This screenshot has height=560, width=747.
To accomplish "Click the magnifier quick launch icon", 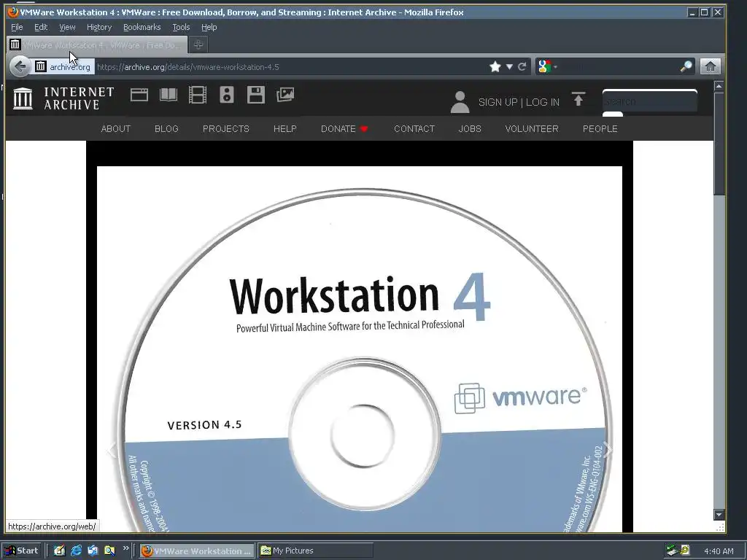I will [x=109, y=551].
